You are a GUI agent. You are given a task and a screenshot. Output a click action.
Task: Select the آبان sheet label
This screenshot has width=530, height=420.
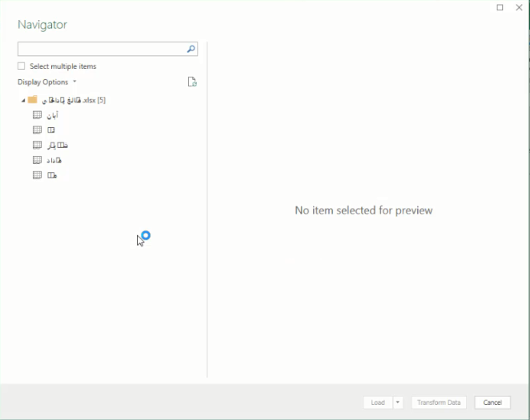[52, 115]
